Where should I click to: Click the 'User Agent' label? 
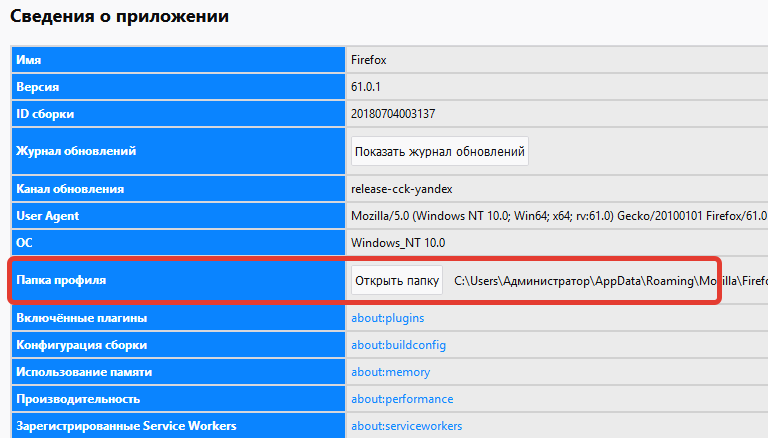(48, 216)
